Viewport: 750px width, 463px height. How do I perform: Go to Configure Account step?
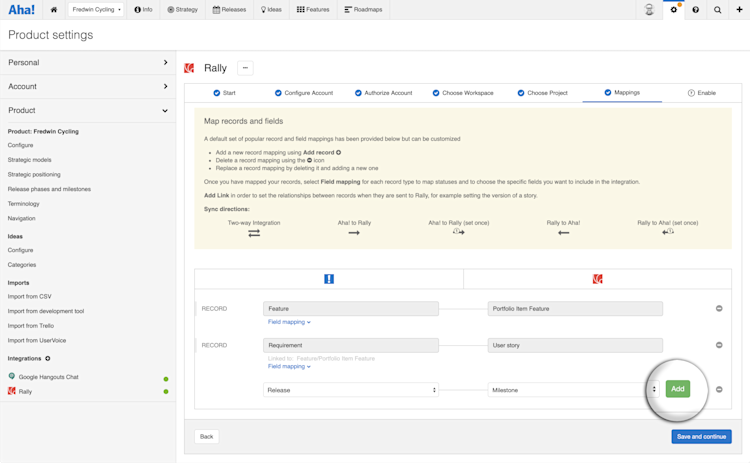point(304,93)
